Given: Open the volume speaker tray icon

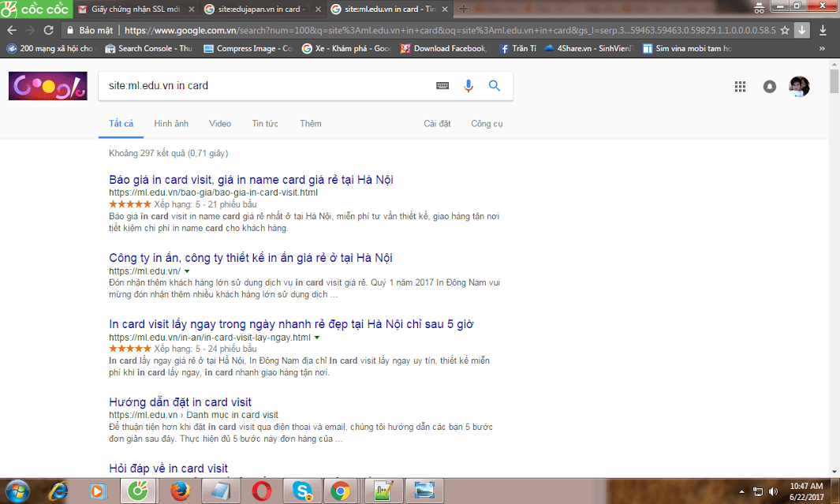Looking at the screenshot, I should pos(773,491).
